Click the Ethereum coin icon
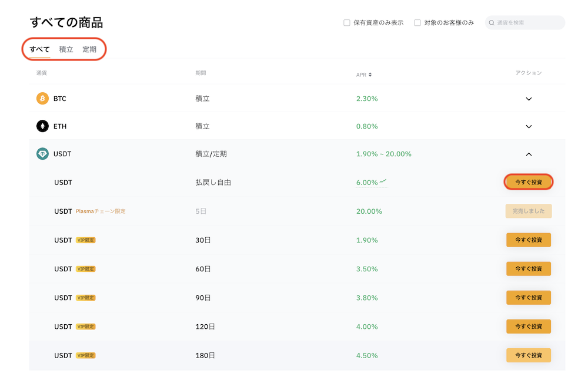The height and width of the screenshot is (377, 588). [x=42, y=126]
